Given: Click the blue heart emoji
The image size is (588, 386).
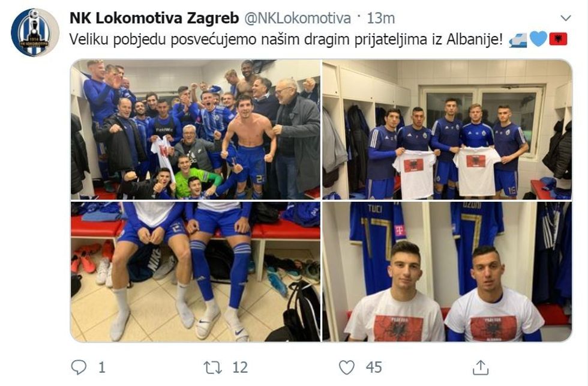Looking at the screenshot, I should [538, 39].
